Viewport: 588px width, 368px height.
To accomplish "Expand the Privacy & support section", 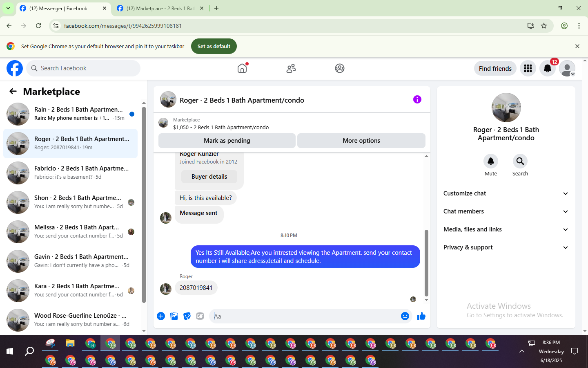I will point(506,247).
